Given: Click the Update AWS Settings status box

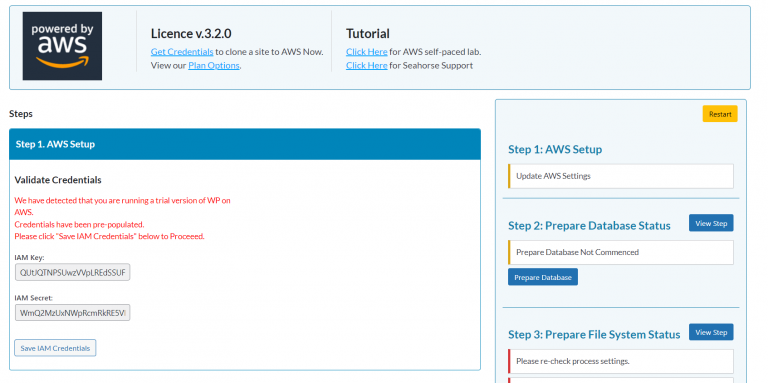Looking at the screenshot, I should [621, 176].
